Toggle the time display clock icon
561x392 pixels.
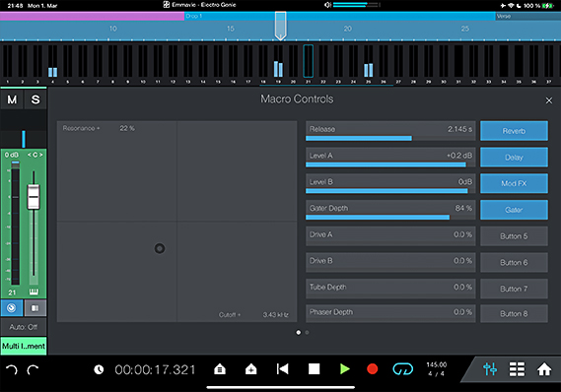pyautogui.click(x=99, y=369)
